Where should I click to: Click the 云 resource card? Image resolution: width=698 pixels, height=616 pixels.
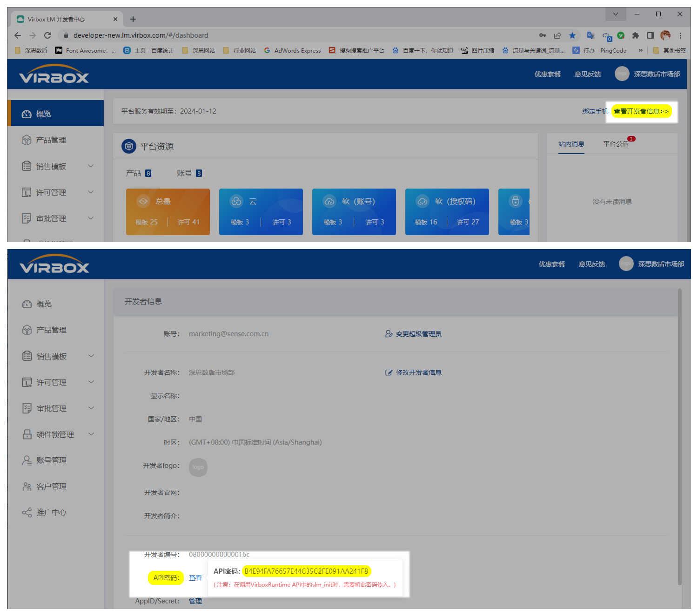(x=261, y=212)
